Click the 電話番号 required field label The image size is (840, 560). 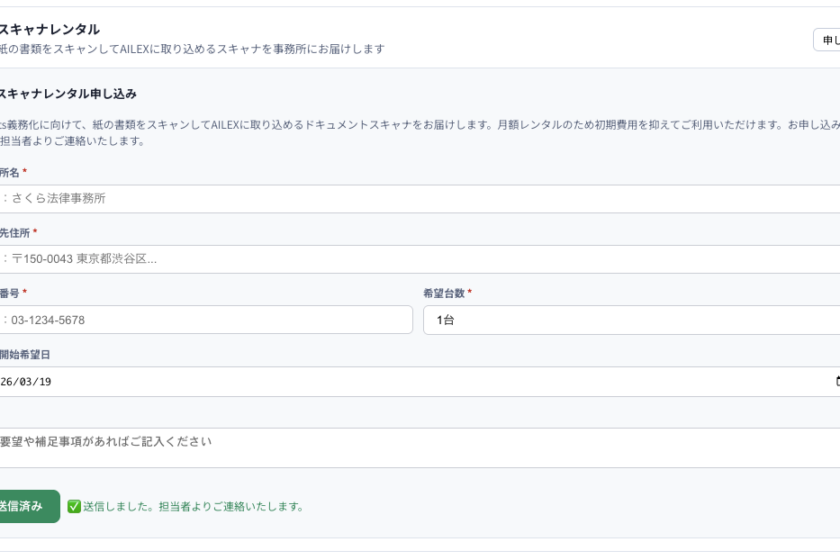pyautogui.click(x=10, y=293)
